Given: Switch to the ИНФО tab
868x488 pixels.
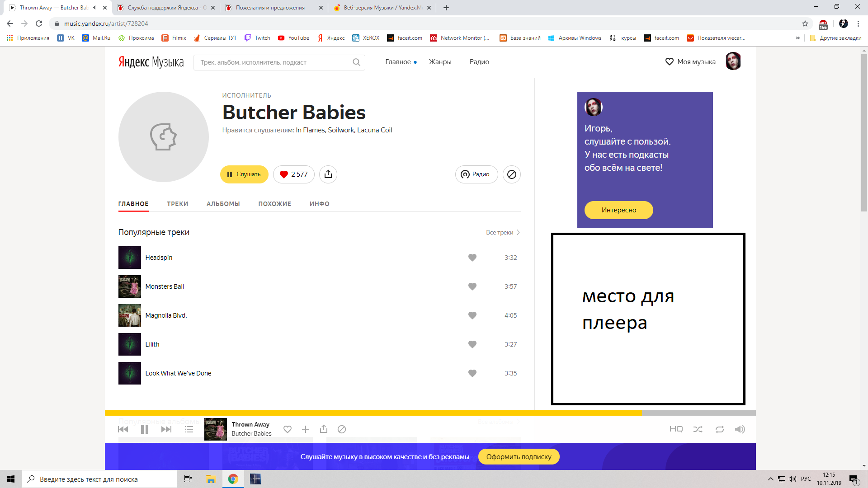Looking at the screenshot, I should tap(320, 204).
